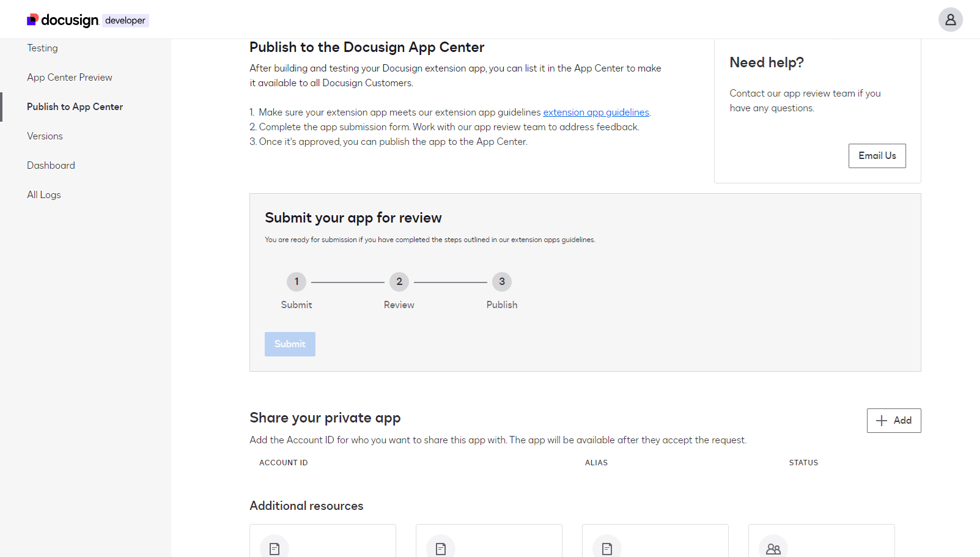Open the user profile avatar icon

pos(950,20)
